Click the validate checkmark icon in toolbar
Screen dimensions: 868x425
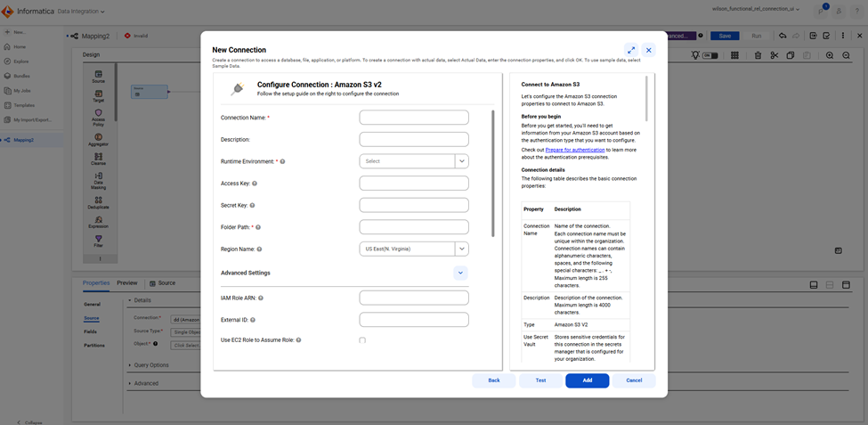[826, 36]
